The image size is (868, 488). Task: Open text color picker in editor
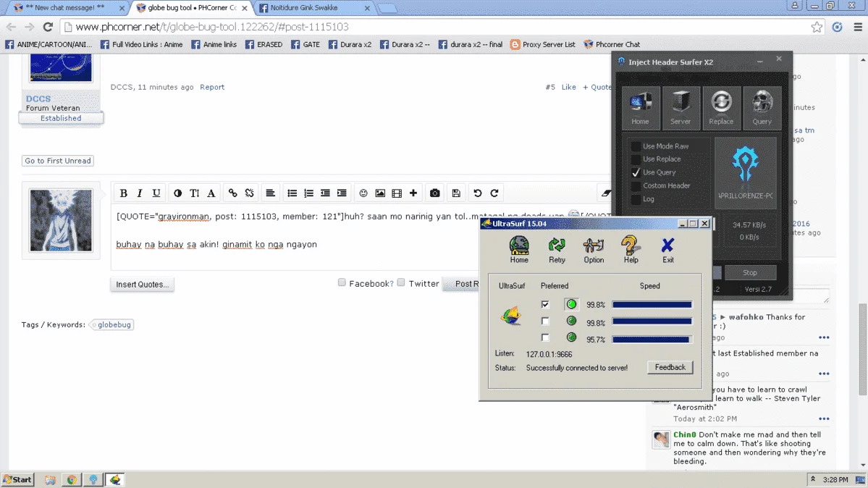pos(177,193)
